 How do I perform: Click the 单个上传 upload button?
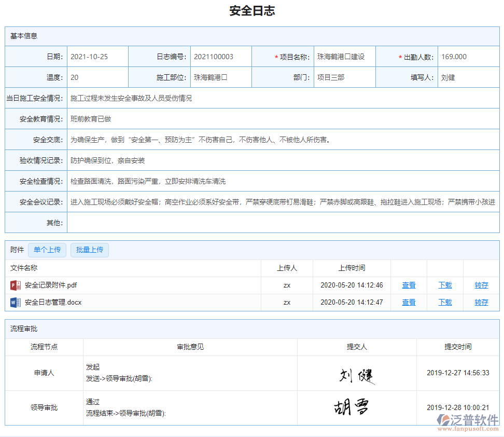click(x=47, y=250)
